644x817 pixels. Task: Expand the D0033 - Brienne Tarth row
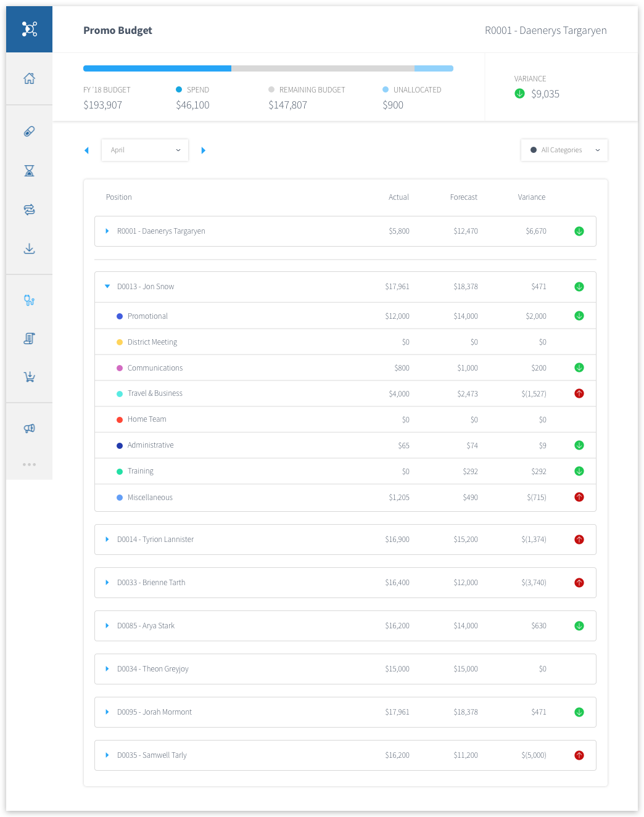point(107,583)
